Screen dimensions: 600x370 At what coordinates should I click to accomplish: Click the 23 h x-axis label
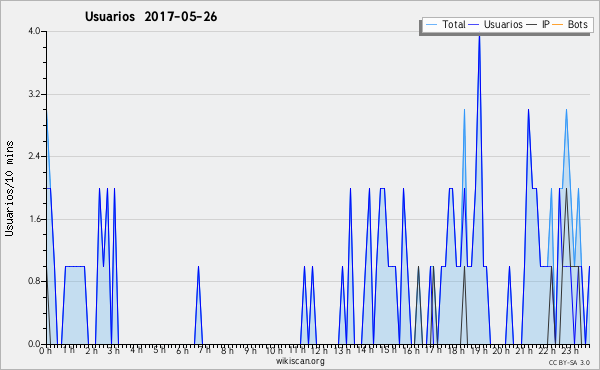click(569, 350)
